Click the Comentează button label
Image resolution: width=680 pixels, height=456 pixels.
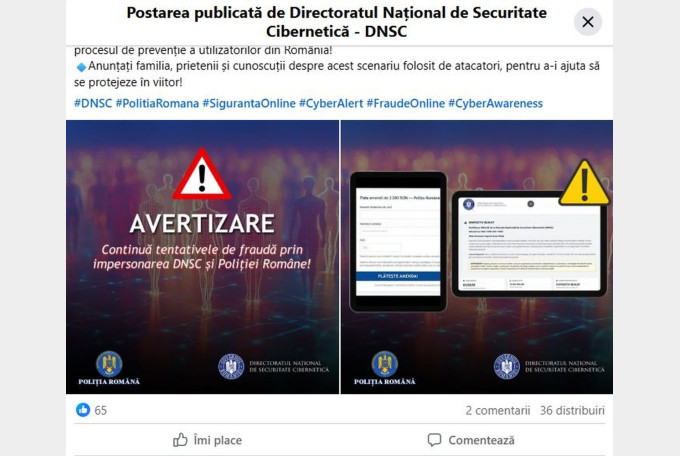point(481,440)
